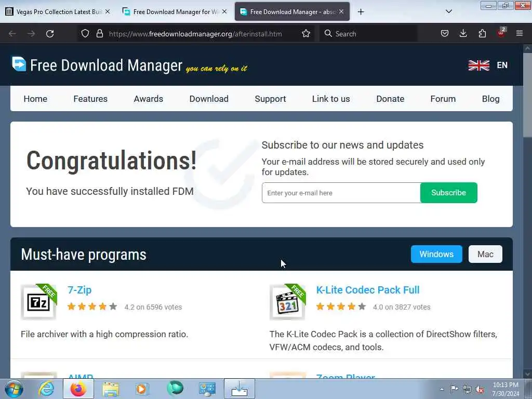Click the Free Download Manager logo icon
Screen dimensions: 532x399
tap(19, 64)
